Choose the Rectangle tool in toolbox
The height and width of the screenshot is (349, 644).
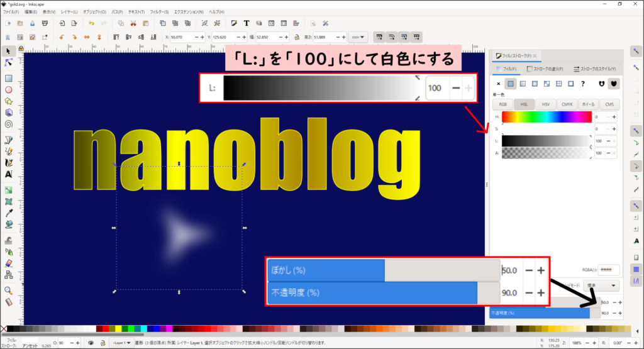tap(9, 79)
